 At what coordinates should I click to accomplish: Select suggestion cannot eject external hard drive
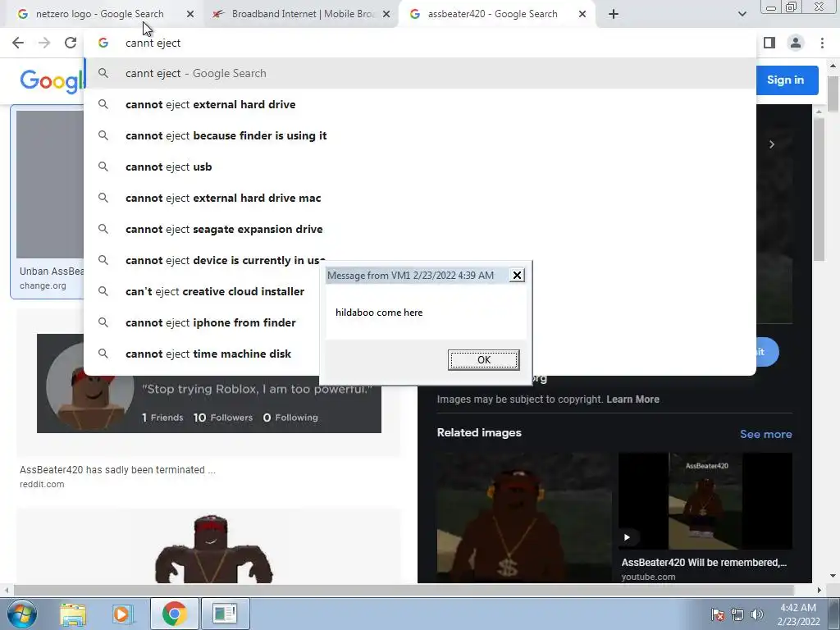click(420, 104)
